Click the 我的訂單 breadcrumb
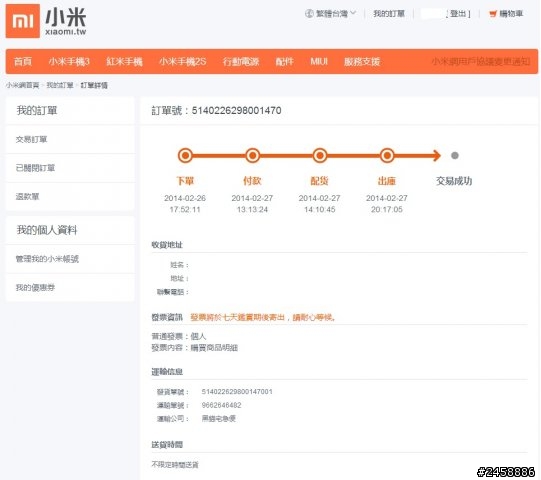541x480 pixels. [60, 85]
